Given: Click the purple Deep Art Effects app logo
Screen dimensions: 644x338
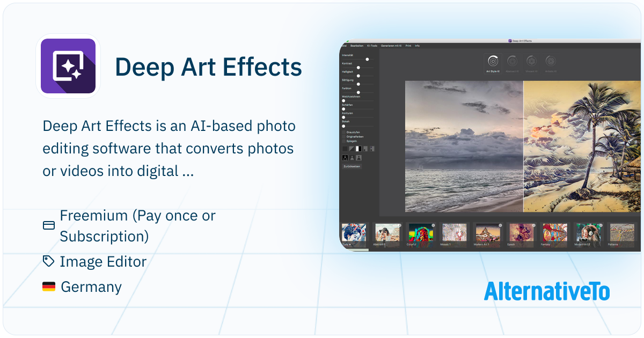Looking at the screenshot, I should pyautogui.click(x=68, y=67).
